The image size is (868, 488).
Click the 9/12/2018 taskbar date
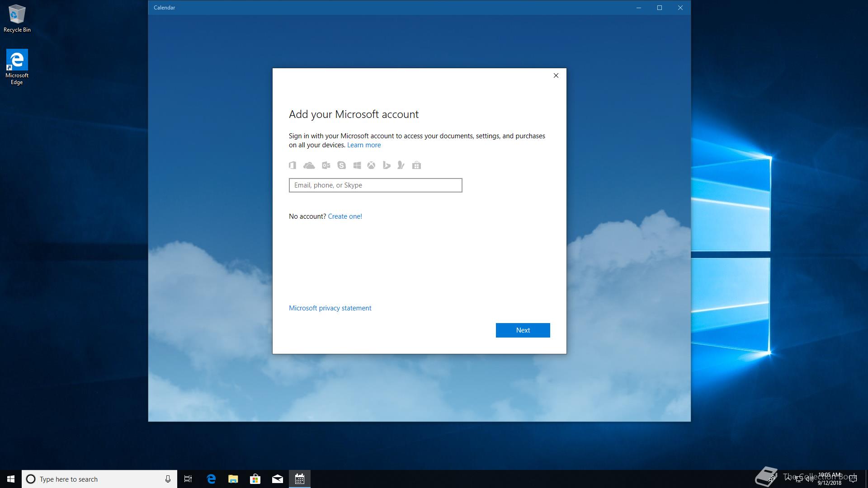coord(830,483)
